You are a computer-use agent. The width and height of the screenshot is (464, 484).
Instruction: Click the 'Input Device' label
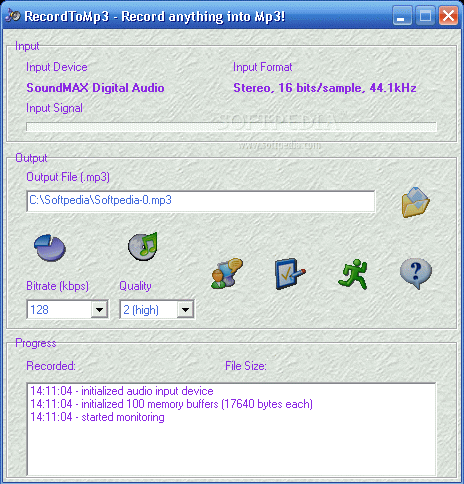[57, 67]
